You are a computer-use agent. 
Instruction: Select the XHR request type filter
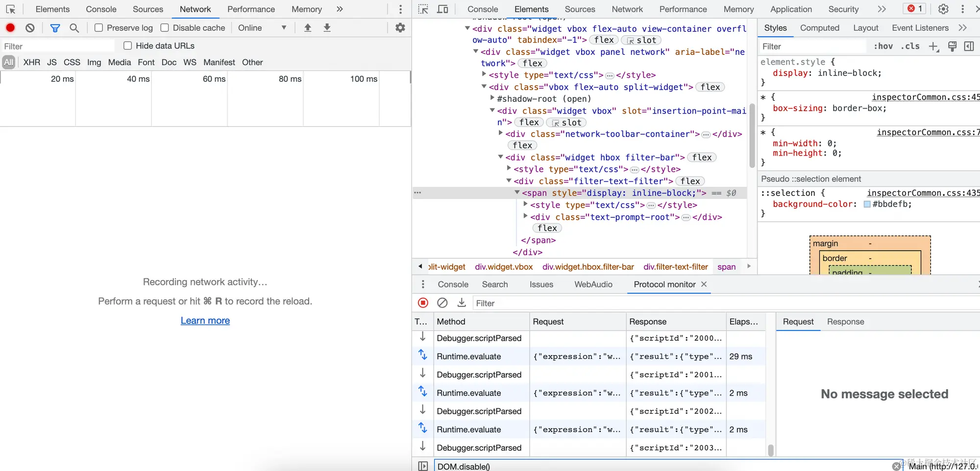tap(32, 62)
